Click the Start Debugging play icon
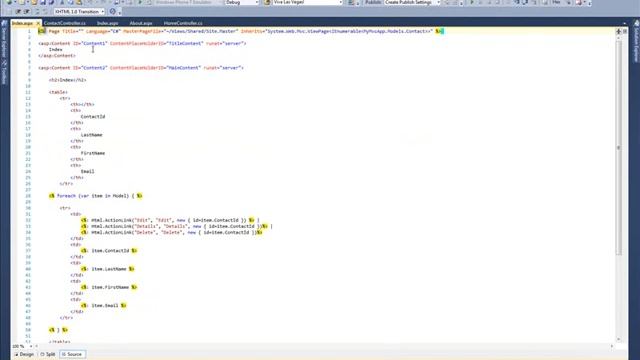 (x=140, y=2)
